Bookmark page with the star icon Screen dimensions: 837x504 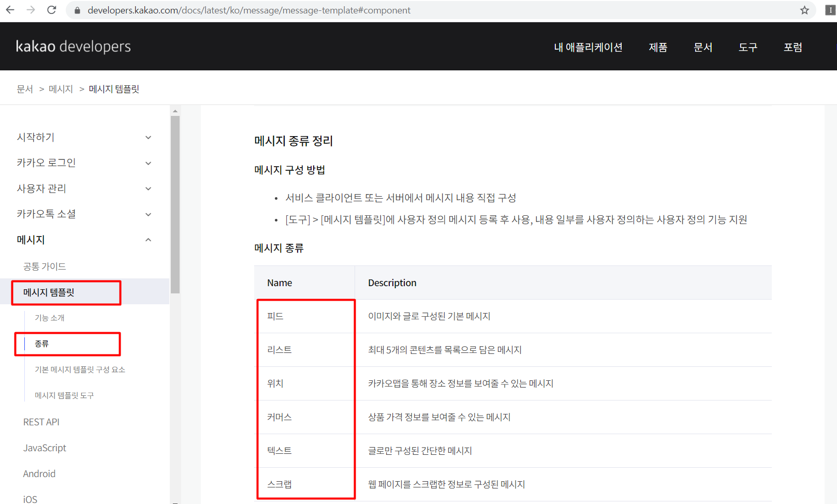point(804,10)
